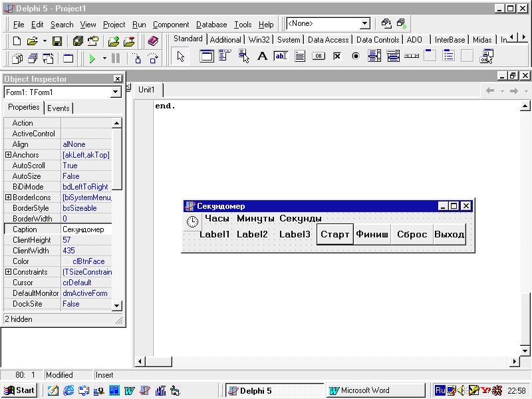Screen dimensions: 532x399
Task: Click the View Form toolbar icon
Action: point(33,59)
